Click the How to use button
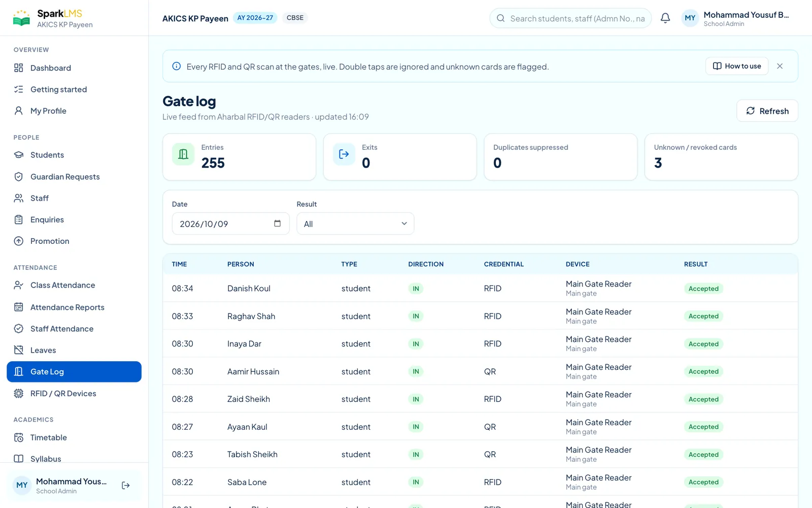Viewport: 812px width, 508px height. [x=737, y=67]
